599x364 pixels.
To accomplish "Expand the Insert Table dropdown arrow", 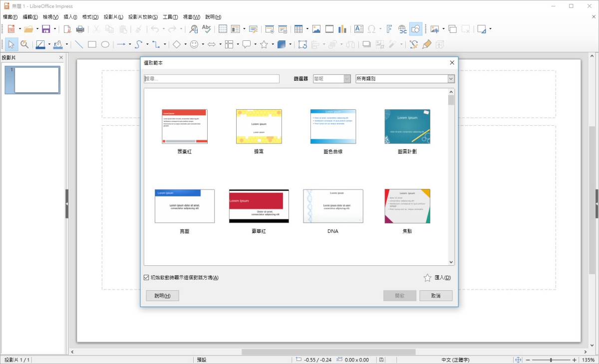I will click(307, 29).
